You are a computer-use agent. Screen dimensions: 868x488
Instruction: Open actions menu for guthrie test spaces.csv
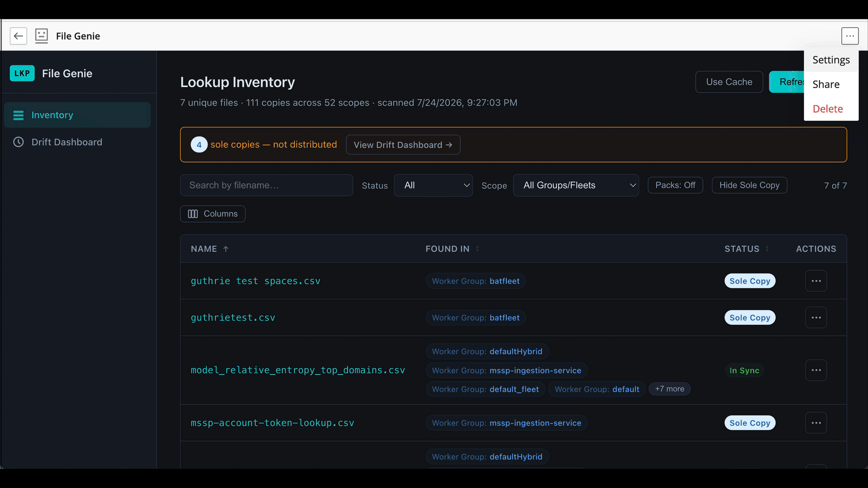click(816, 281)
